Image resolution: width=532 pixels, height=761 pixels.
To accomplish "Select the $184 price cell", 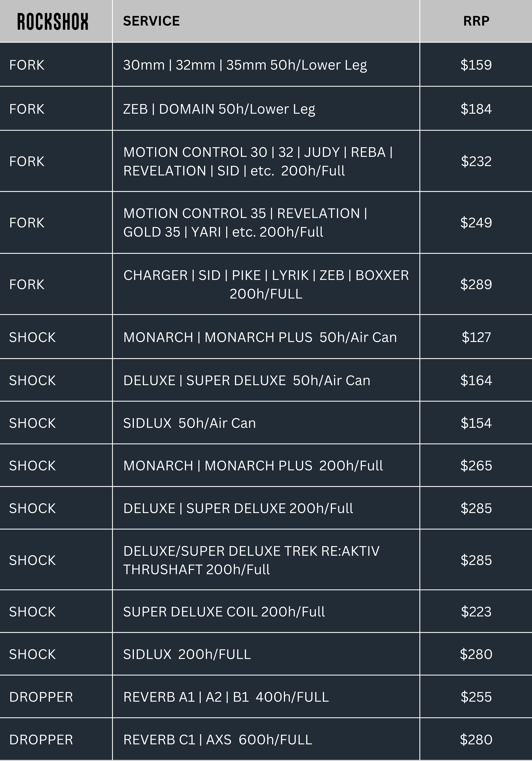I will tap(476, 109).
